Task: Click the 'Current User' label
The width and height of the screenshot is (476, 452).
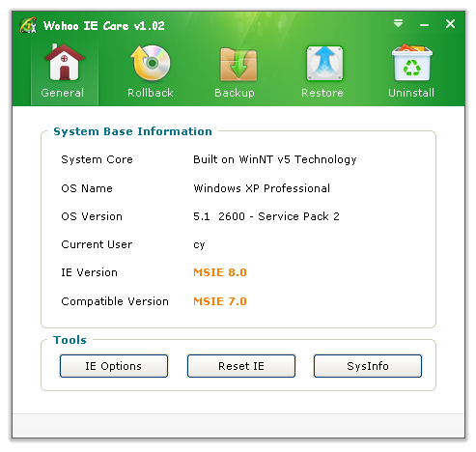Action: coord(97,244)
